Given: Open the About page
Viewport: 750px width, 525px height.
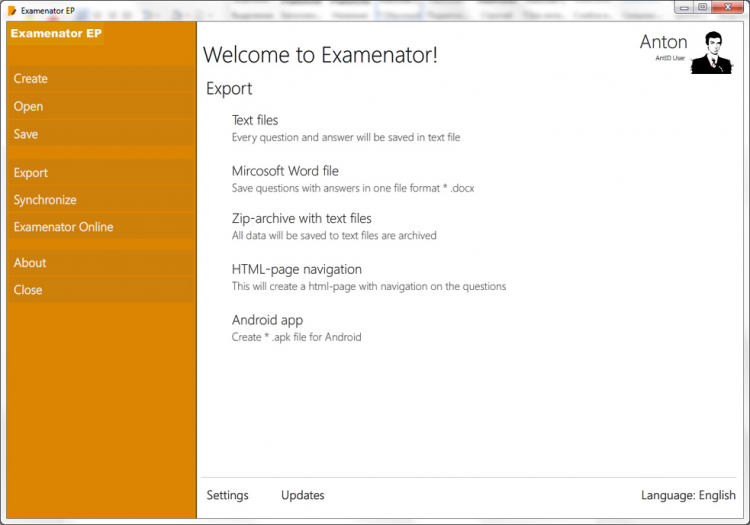Looking at the screenshot, I should pyautogui.click(x=100, y=263).
